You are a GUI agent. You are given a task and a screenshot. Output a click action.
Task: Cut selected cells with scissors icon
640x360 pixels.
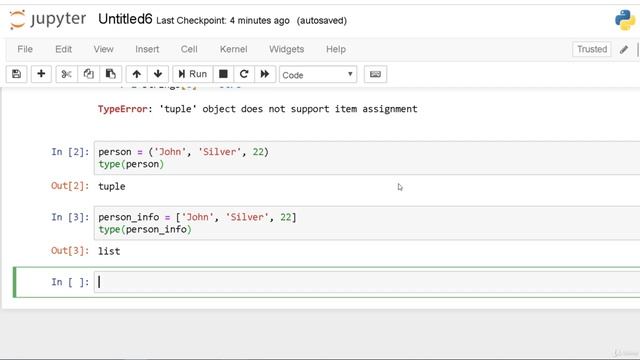tap(66, 74)
